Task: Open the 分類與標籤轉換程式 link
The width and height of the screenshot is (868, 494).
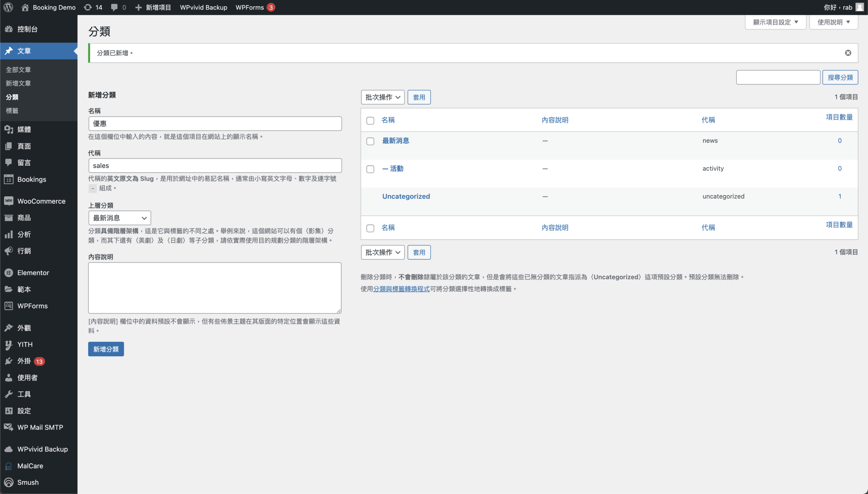Action: pos(401,289)
